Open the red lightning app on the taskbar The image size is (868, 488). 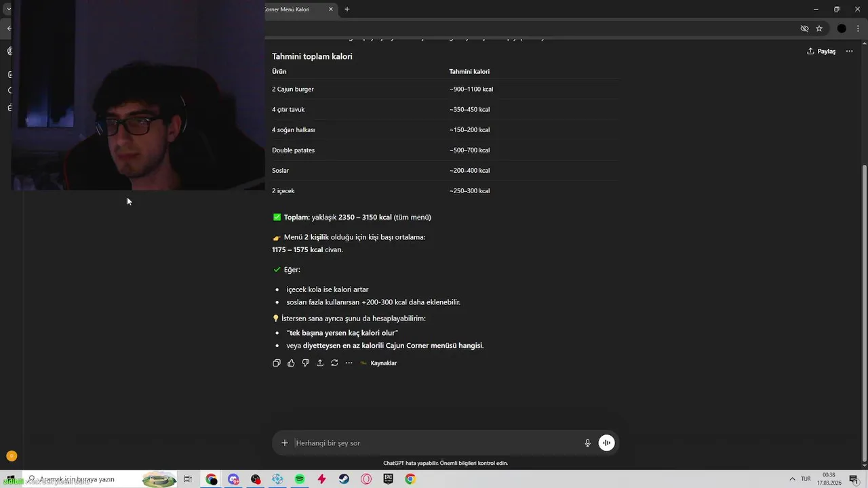(321, 479)
